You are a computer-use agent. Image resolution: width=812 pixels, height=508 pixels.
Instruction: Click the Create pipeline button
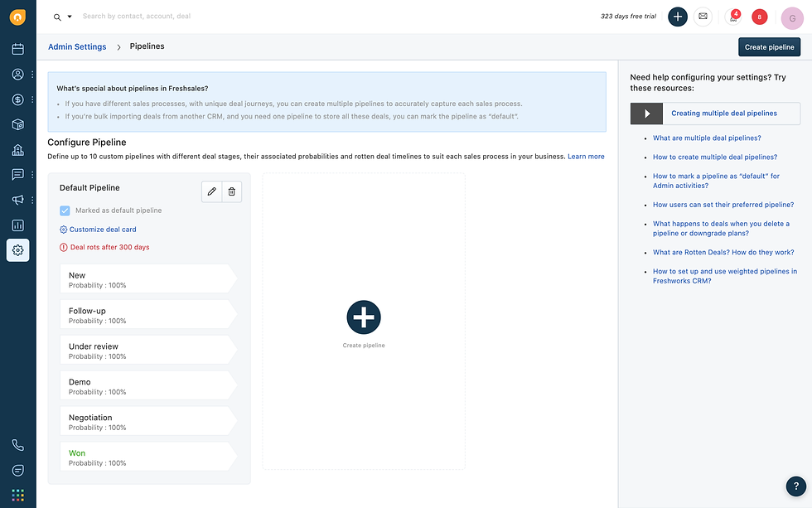click(769, 47)
